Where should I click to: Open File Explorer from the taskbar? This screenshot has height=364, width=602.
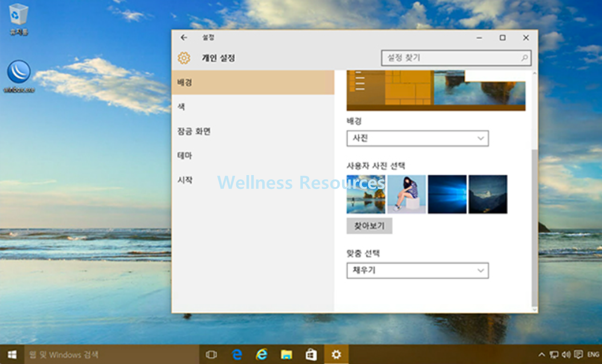click(286, 354)
